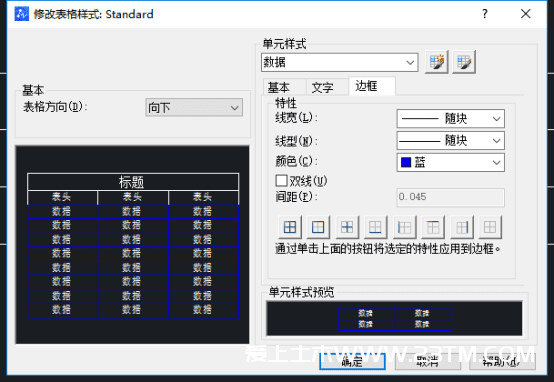Click the 间距(P): label
The height and width of the screenshot is (382, 554).
[296, 196]
